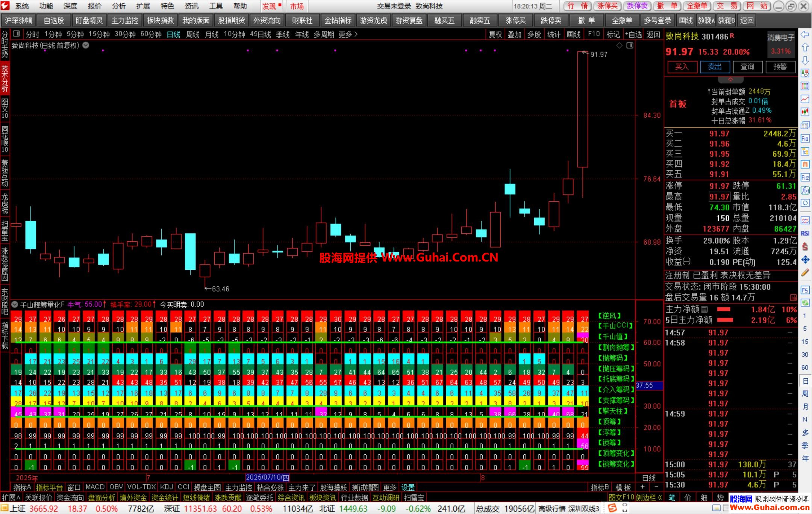The image size is (812, 514).
Task: Toggle the panel icon at chart's top right corner
Action: coord(630,45)
